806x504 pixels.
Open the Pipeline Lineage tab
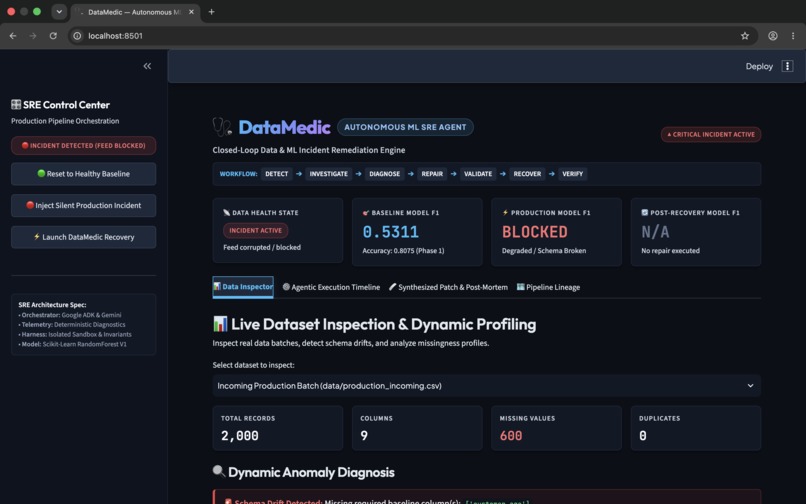click(548, 287)
